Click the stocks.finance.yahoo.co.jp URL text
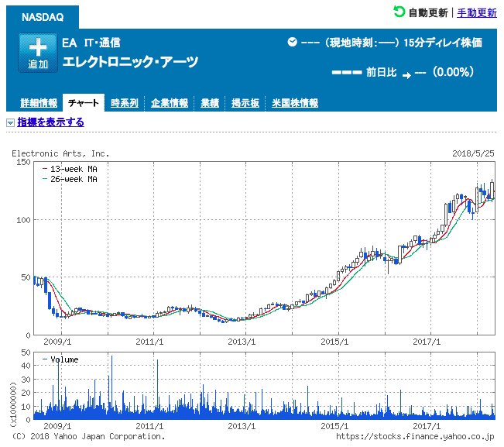The height and width of the screenshot is (447, 504). click(415, 436)
